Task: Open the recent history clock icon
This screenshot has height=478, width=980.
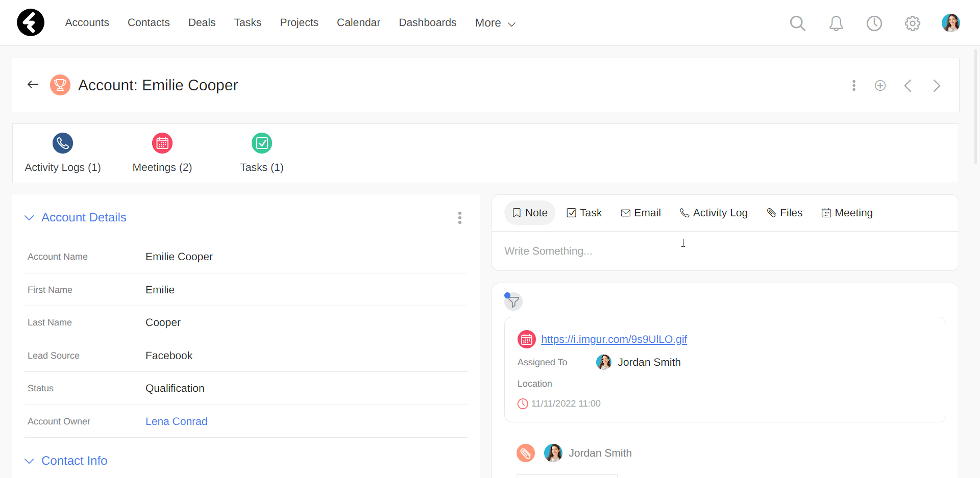Action: pyautogui.click(x=874, y=23)
